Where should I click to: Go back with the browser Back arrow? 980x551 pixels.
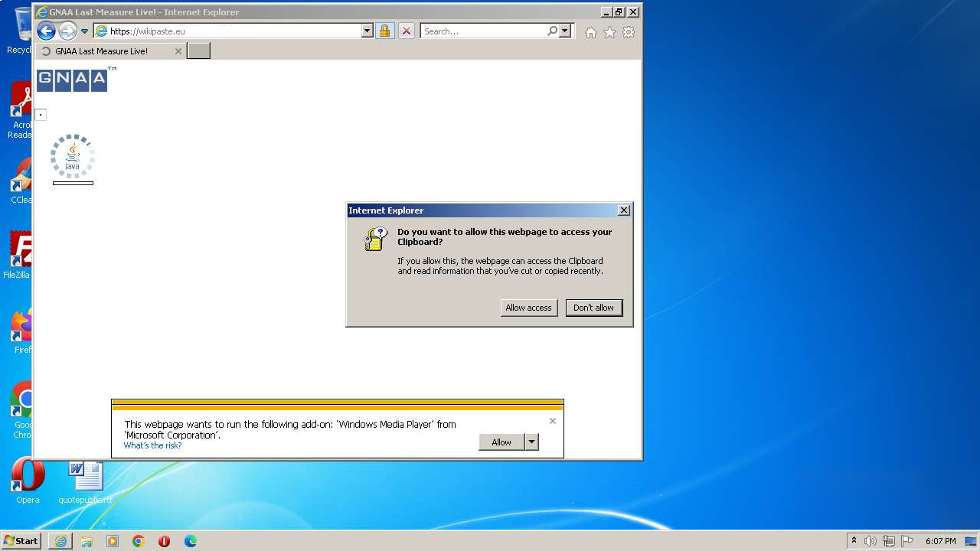(46, 31)
